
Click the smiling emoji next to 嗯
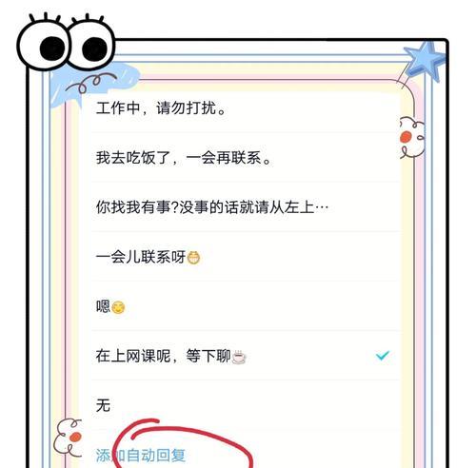pyautogui.click(x=118, y=307)
